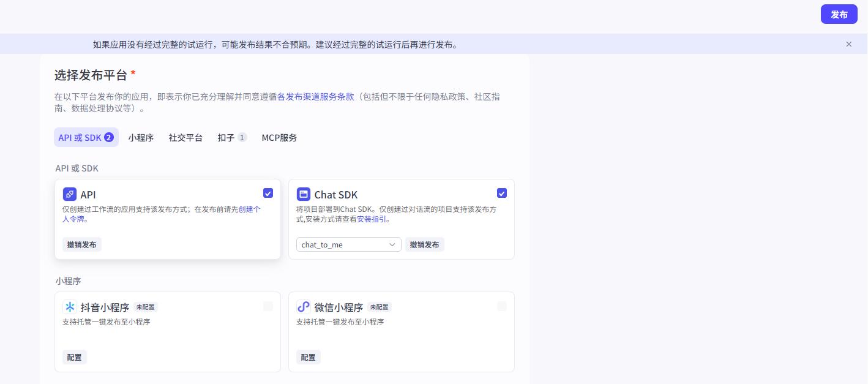Viewport: 868px width, 384px height.
Task: Open the chat_to_me project dropdown
Action: [348, 244]
